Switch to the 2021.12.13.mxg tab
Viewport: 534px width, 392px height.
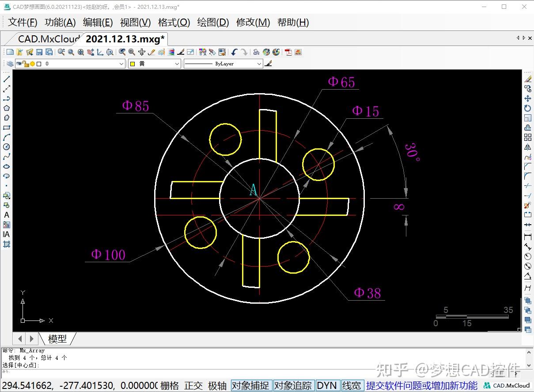coord(125,39)
